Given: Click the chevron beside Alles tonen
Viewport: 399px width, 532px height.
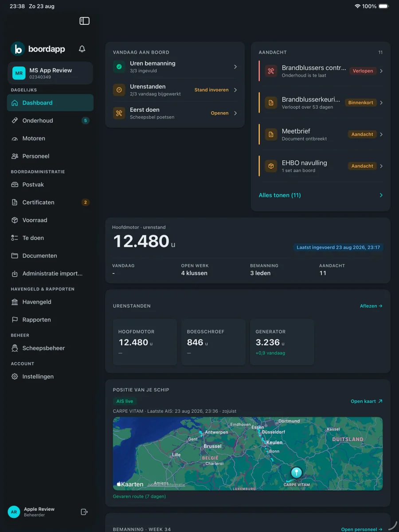Looking at the screenshot, I should point(381,195).
